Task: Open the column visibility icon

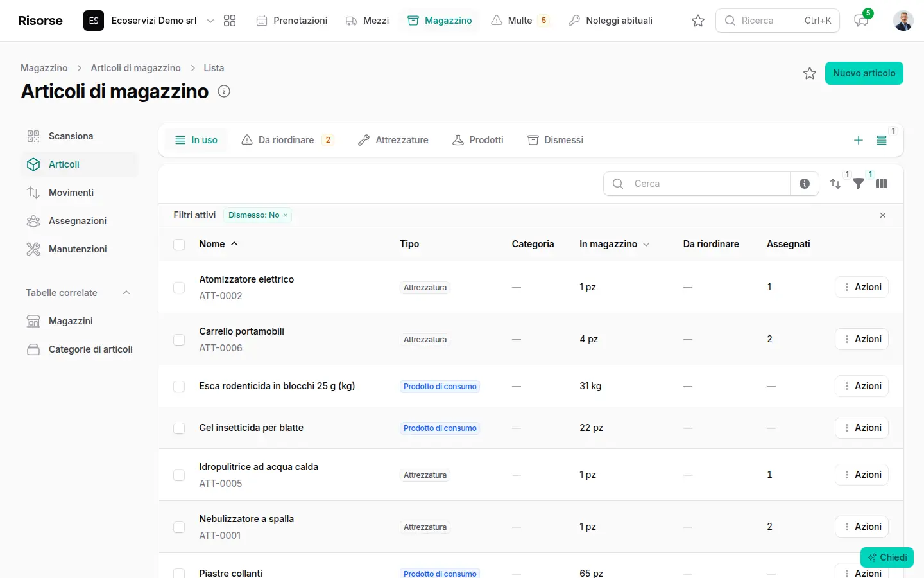Action: 882,184
